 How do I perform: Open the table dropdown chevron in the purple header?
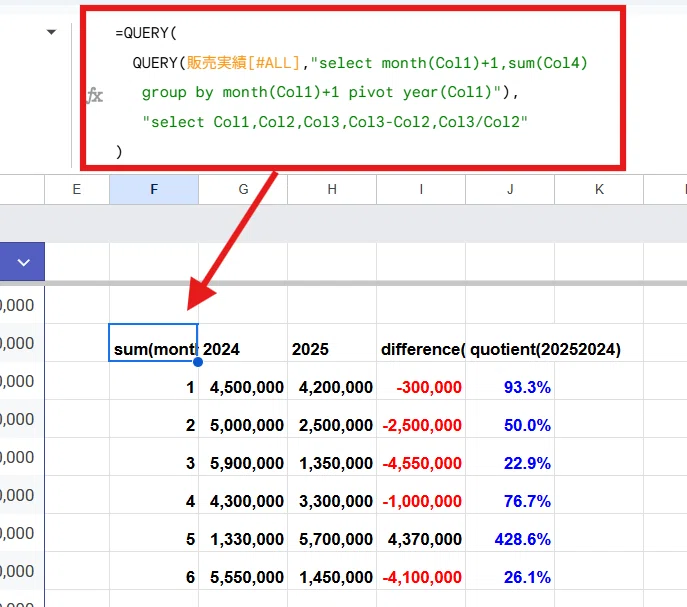(23, 262)
